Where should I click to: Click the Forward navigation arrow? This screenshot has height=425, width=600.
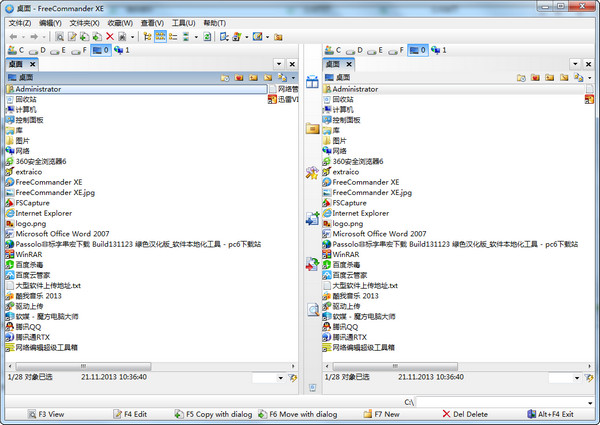pos(34,37)
